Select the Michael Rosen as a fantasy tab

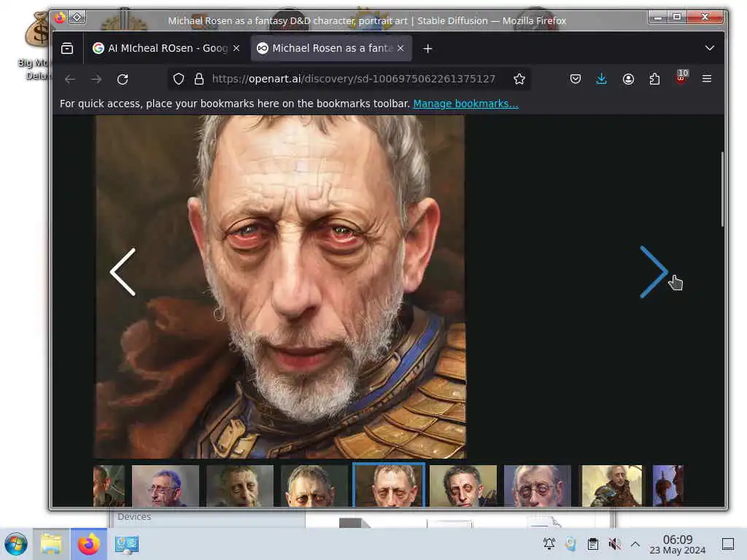(331, 48)
